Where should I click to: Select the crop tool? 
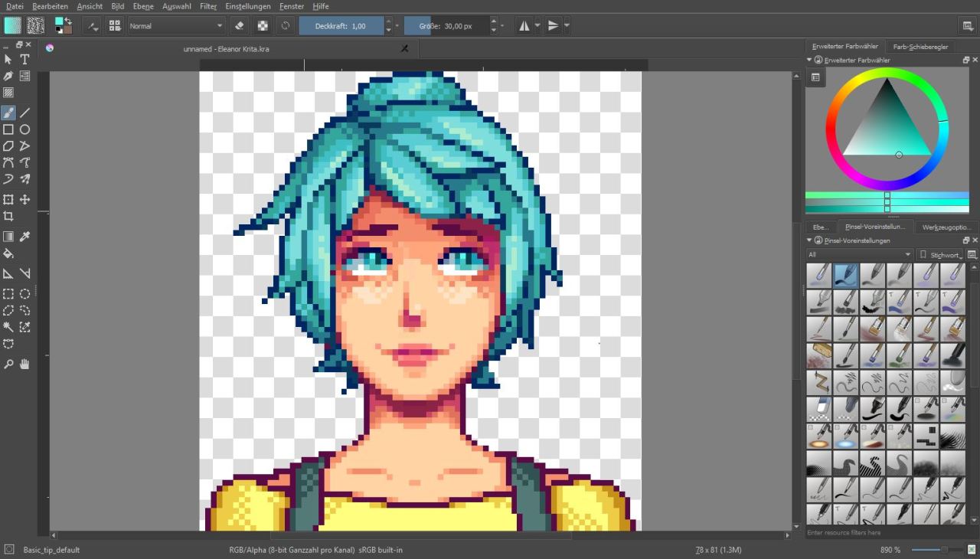pos(8,217)
